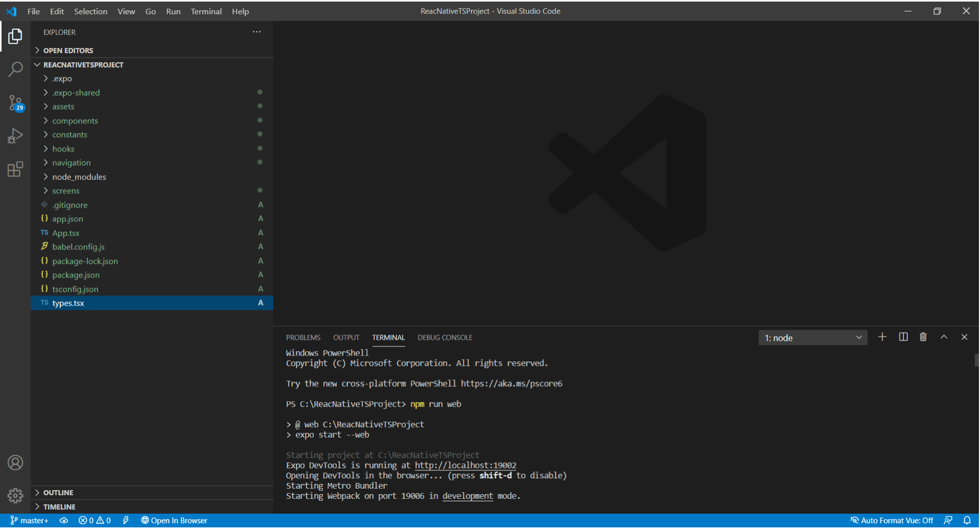Open the Search view in activity bar
The width and height of the screenshot is (980, 530).
(15, 69)
